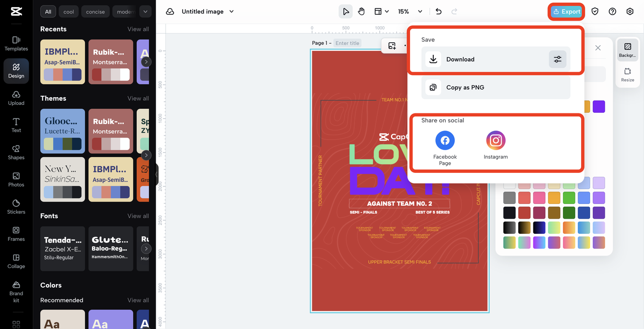Image resolution: width=644 pixels, height=329 pixels.
Task: Show next Recents with the arrow
Action: [146, 62]
